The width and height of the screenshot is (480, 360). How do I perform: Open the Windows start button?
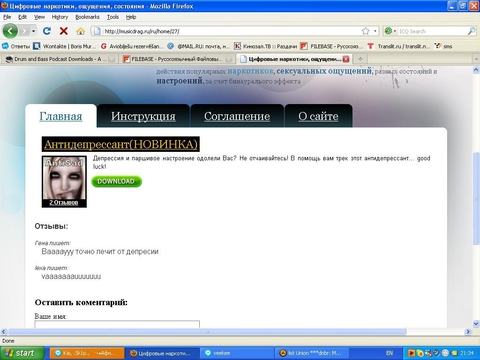[x=22, y=353]
